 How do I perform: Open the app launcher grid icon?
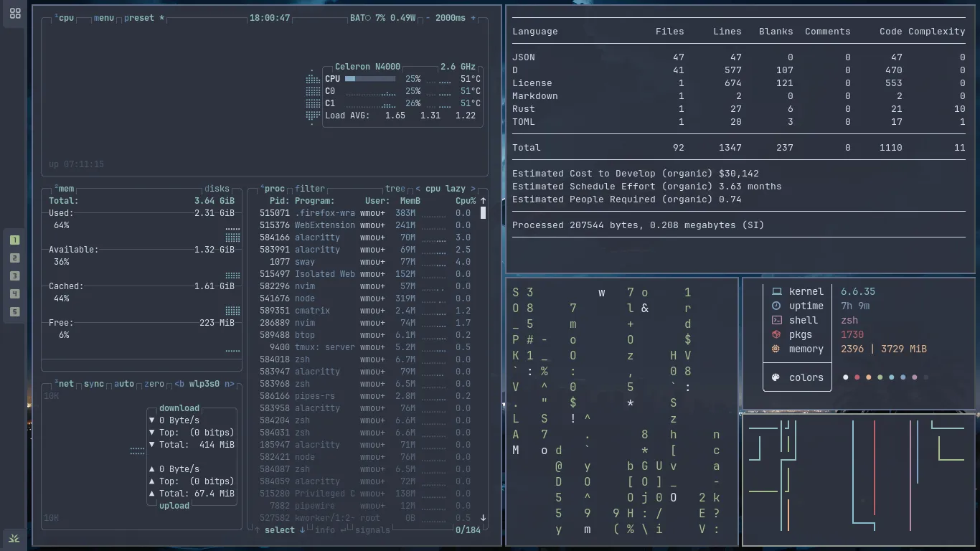14,13
